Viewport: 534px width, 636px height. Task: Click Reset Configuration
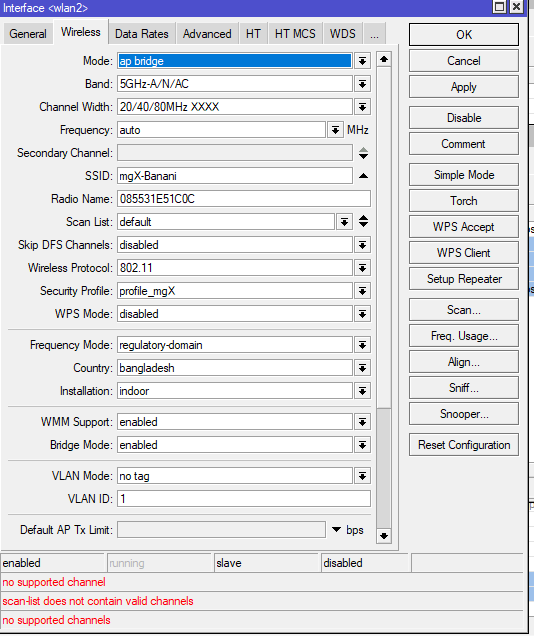(x=463, y=445)
